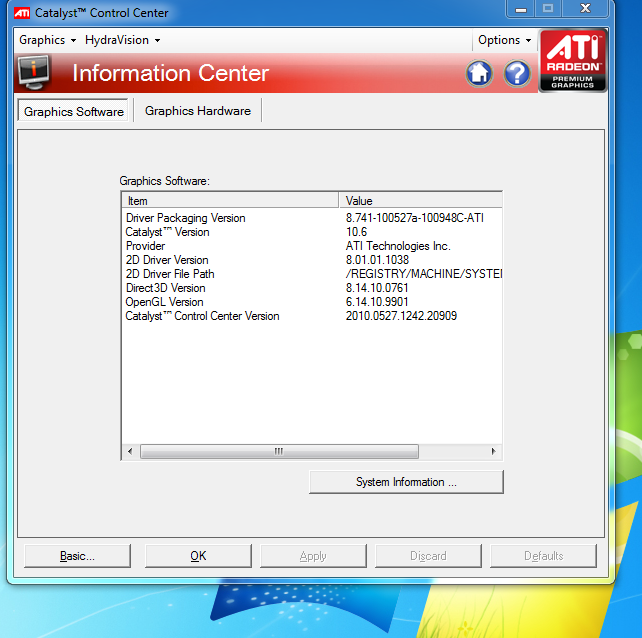The width and height of the screenshot is (642, 638).
Task: Close the Catalyst Control Center window
Action: pyautogui.click(x=585, y=9)
